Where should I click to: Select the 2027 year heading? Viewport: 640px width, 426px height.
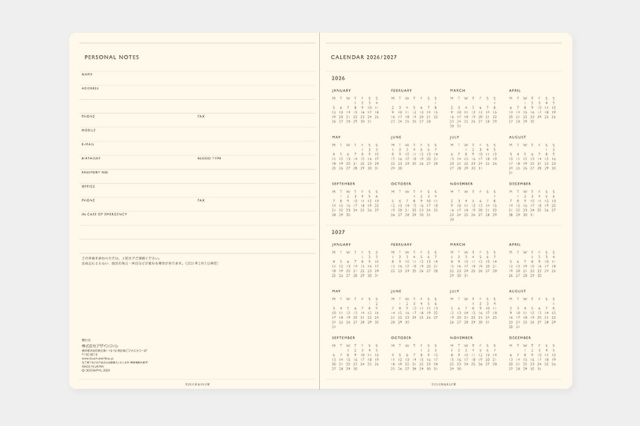click(x=338, y=232)
